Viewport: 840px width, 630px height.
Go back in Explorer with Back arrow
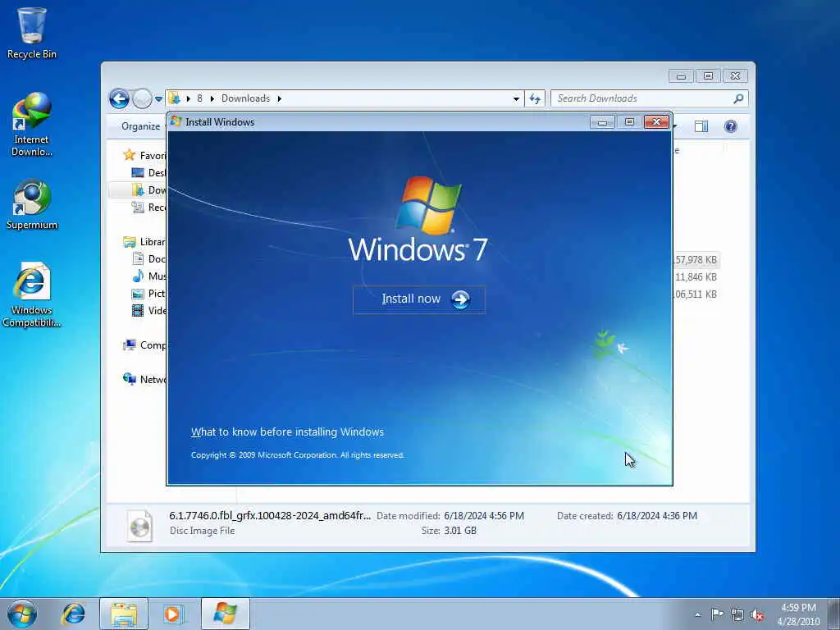point(119,98)
